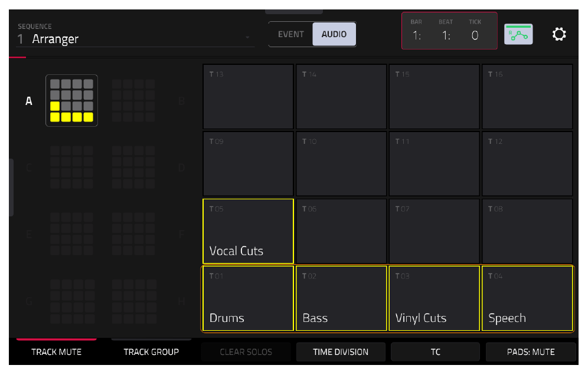Tap empty track pad T11

[435, 164]
